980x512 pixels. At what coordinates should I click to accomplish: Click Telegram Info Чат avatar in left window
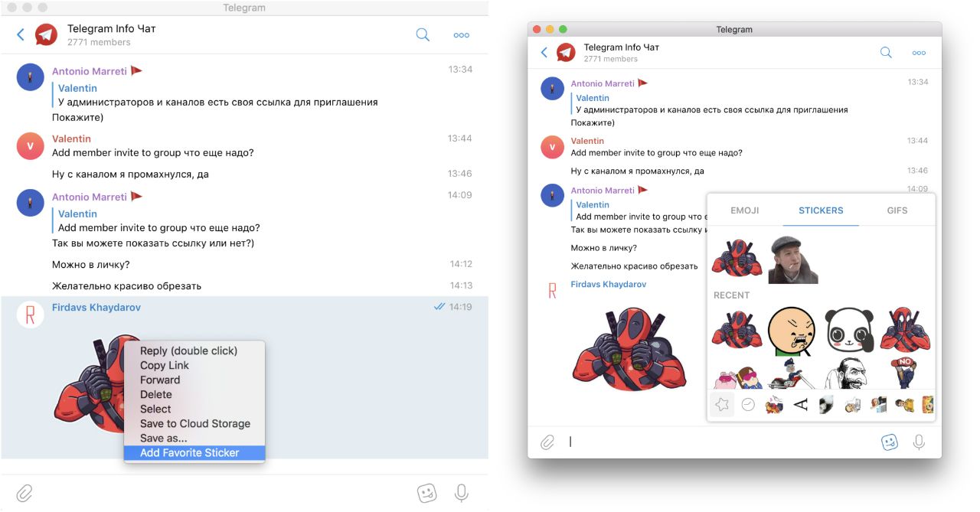47,34
